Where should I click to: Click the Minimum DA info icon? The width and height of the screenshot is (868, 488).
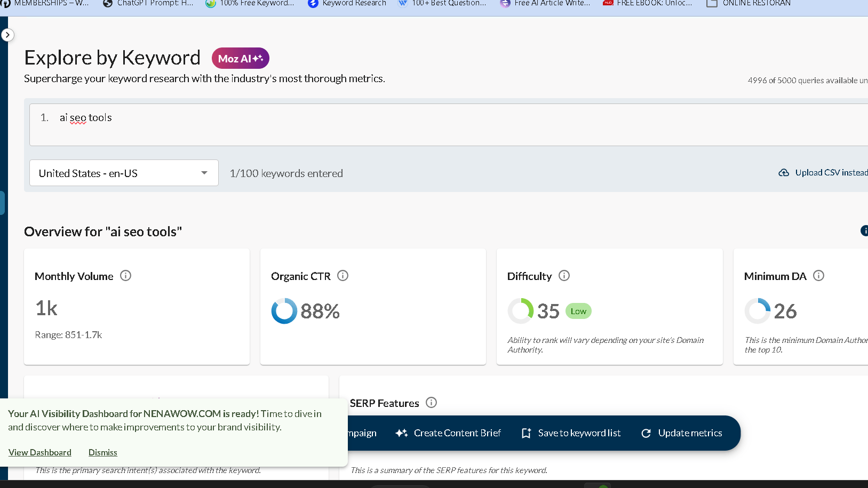click(819, 276)
